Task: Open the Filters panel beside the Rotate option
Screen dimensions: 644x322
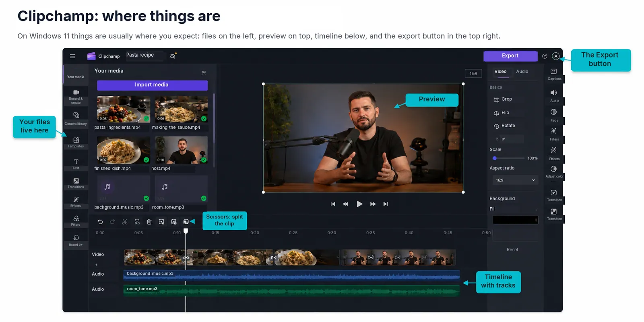Action: point(554,134)
